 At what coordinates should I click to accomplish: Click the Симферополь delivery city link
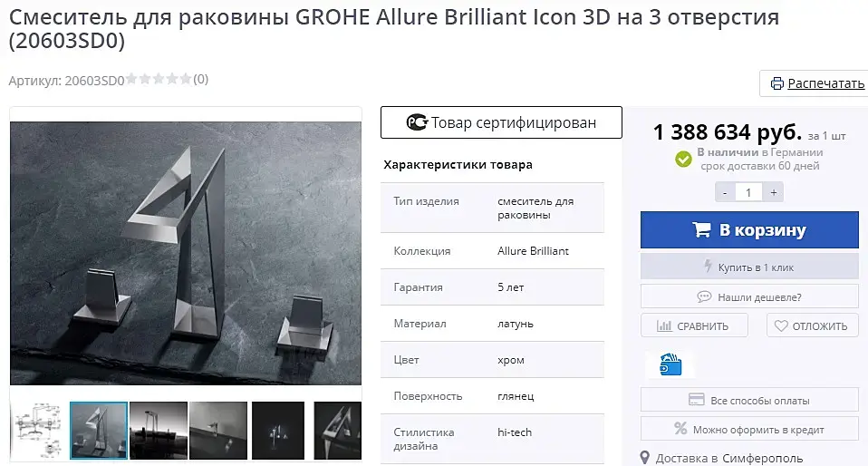762,458
